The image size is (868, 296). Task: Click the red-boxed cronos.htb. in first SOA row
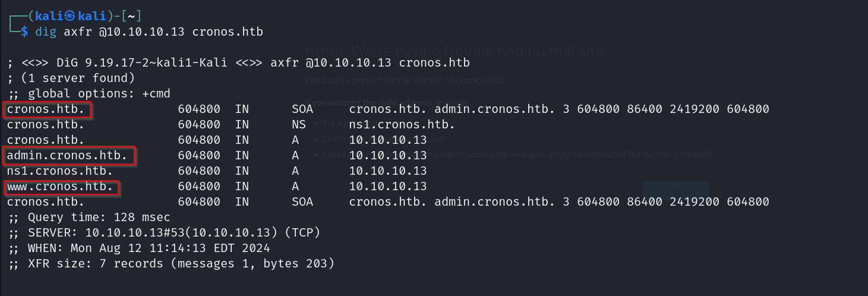coord(46,109)
